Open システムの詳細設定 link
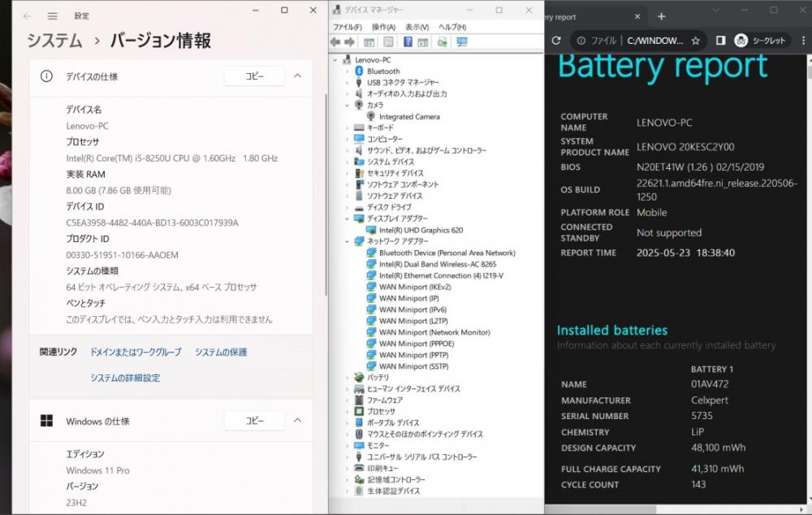The width and height of the screenshot is (812, 515). point(125,379)
